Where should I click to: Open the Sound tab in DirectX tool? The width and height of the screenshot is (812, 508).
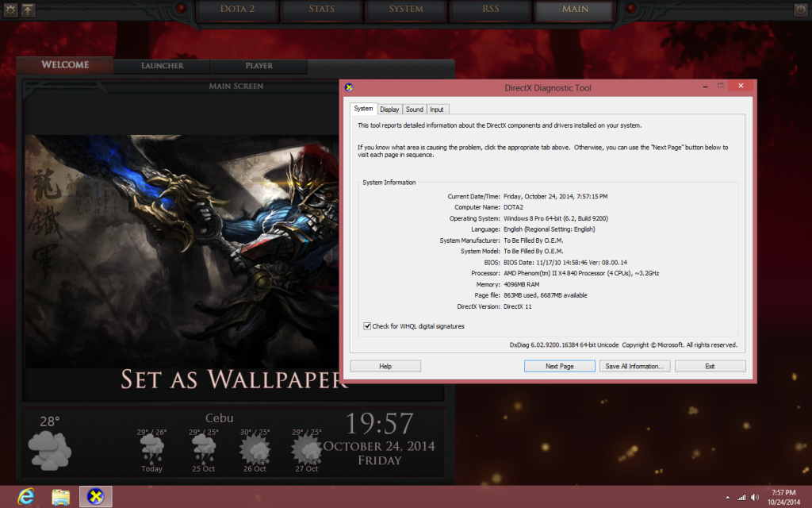tap(414, 110)
